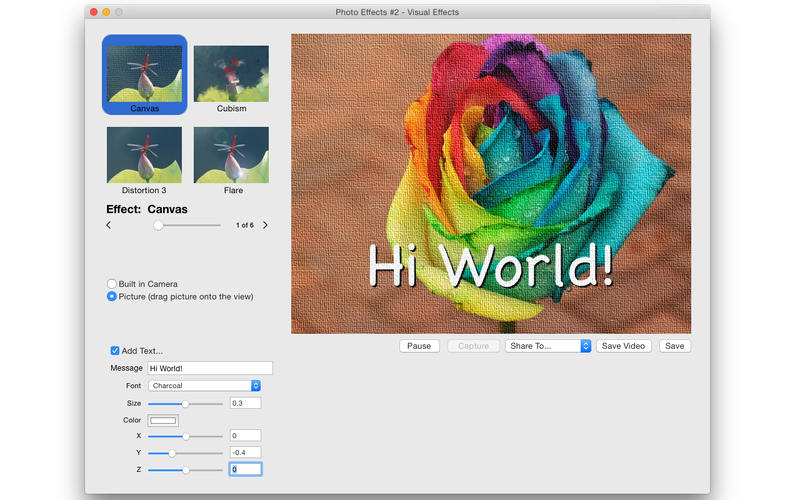Adjust the effects page slider
Screen dimensions: 800x500
click(187, 225)
